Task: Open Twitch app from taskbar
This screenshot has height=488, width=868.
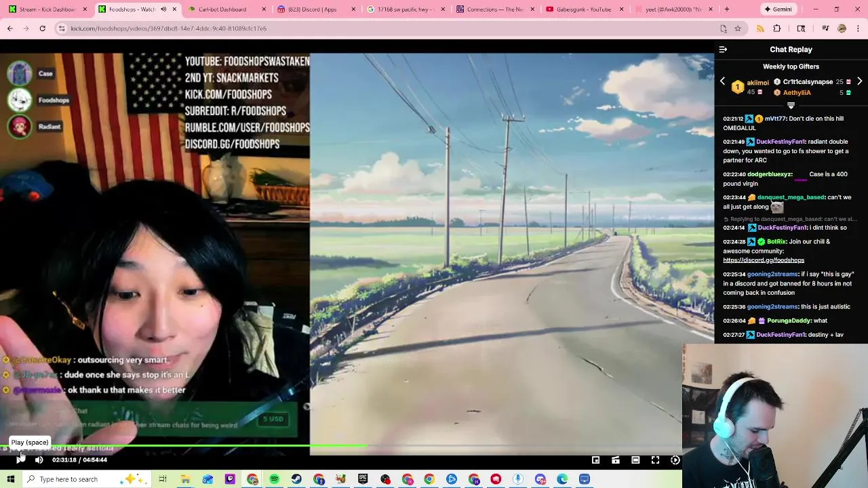Action: click(230, 479)
